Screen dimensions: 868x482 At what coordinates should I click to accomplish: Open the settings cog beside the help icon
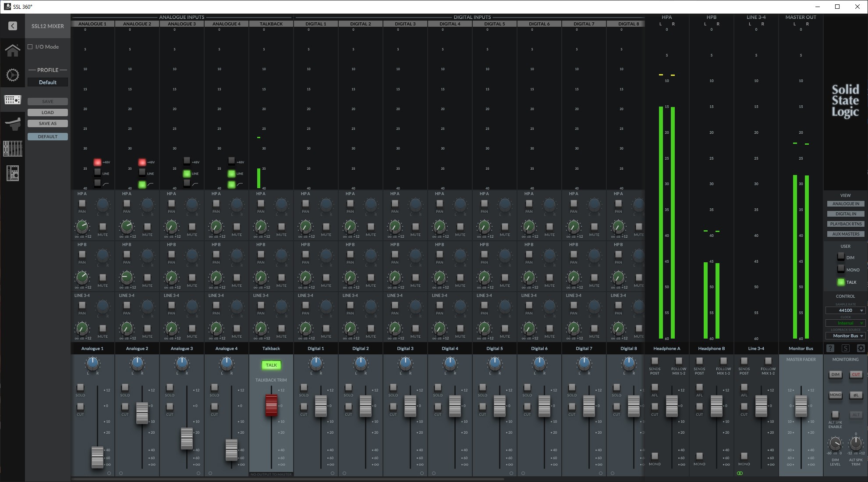tap(861, 348)
